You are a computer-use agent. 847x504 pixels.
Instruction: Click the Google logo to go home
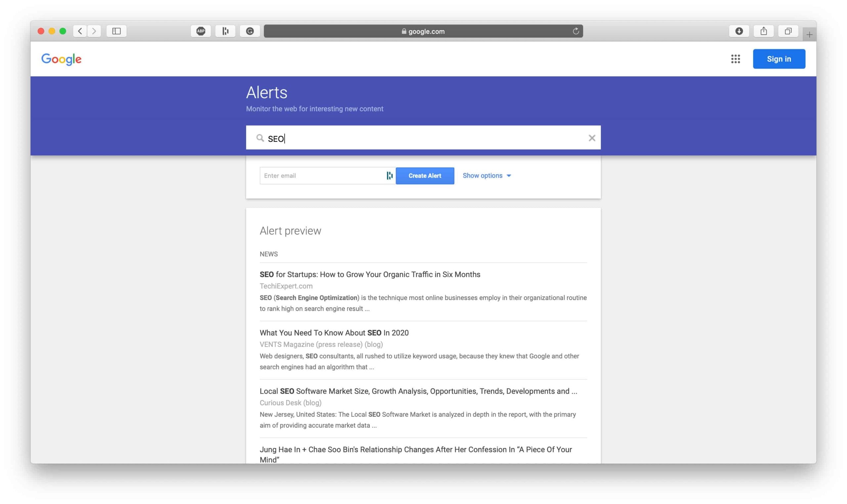point(61,59)
